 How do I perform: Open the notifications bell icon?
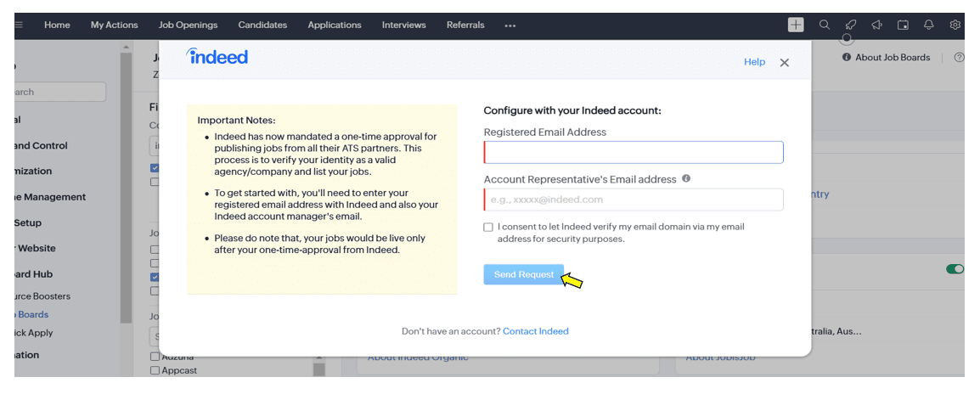[929, 25]
